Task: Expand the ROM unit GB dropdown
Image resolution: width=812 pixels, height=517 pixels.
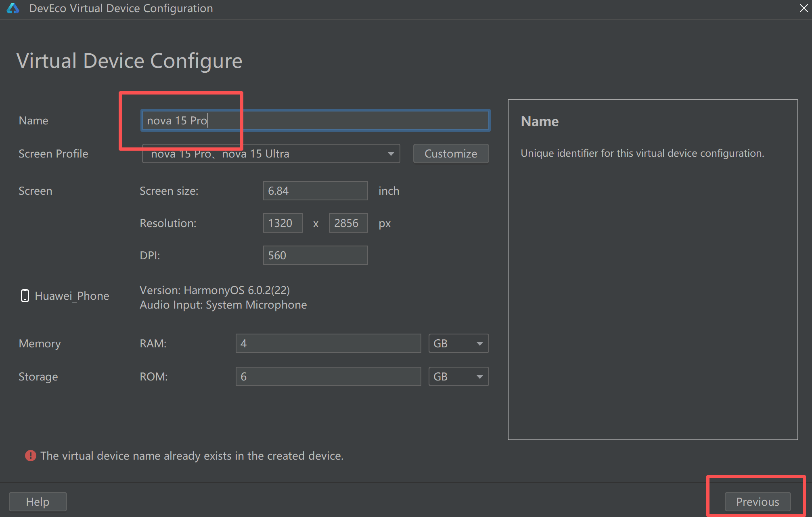Action: [x=458, y=376]
